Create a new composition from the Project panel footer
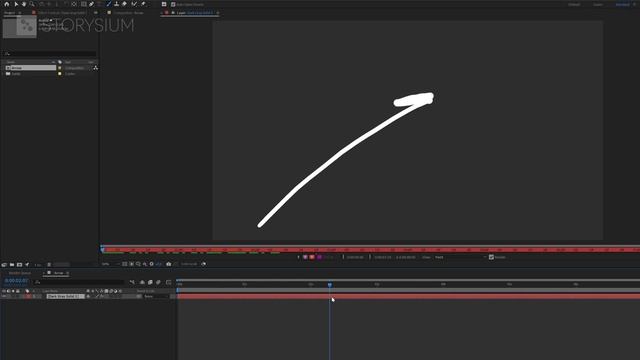 coord(19,264)
